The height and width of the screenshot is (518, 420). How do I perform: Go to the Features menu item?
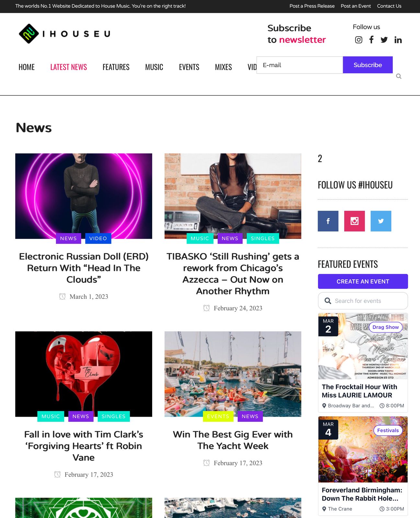click(116, 67)
